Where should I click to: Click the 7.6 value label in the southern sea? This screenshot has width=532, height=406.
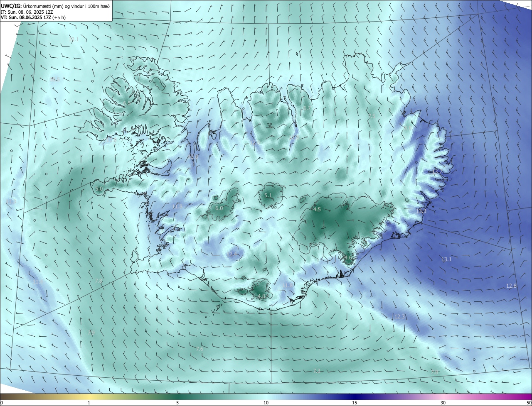(x=199, y=349)
